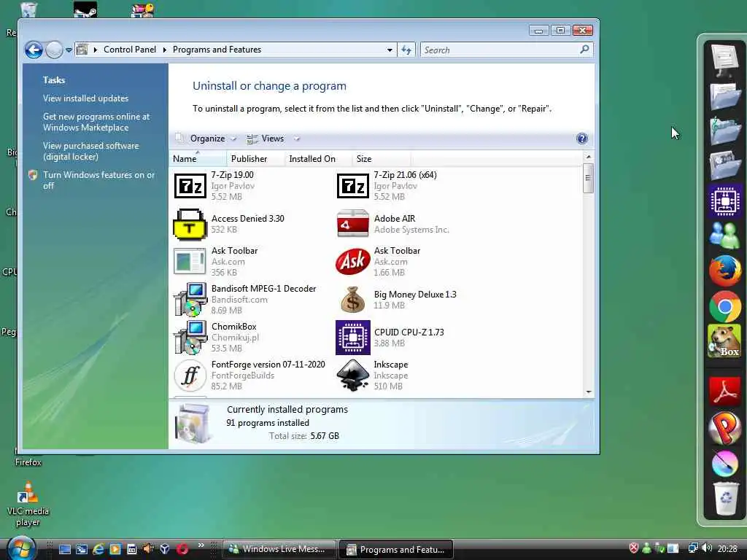The width and height of the screenshot is (747, 560).
Task: Open Get new programs online link
Action: pyautogui.click(x=96, y=122)
